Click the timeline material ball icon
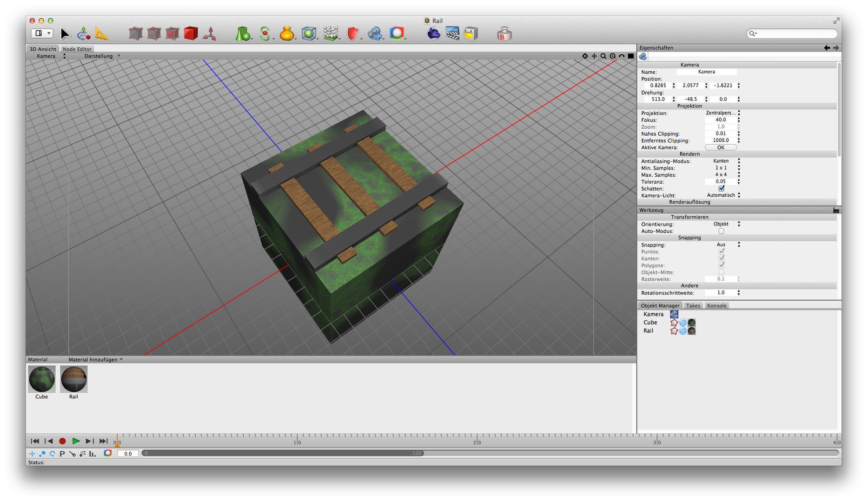The height and width of the screenshot is (502, 868). tap(108, 453)
